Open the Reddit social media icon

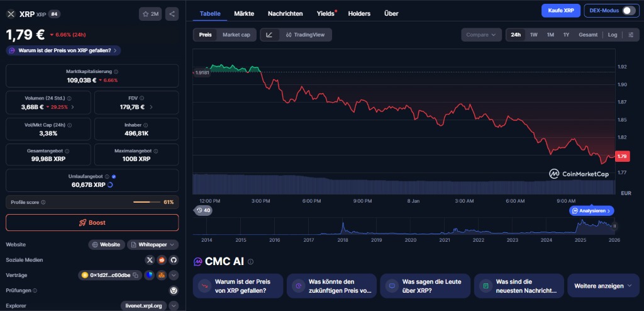pos(162,259)
